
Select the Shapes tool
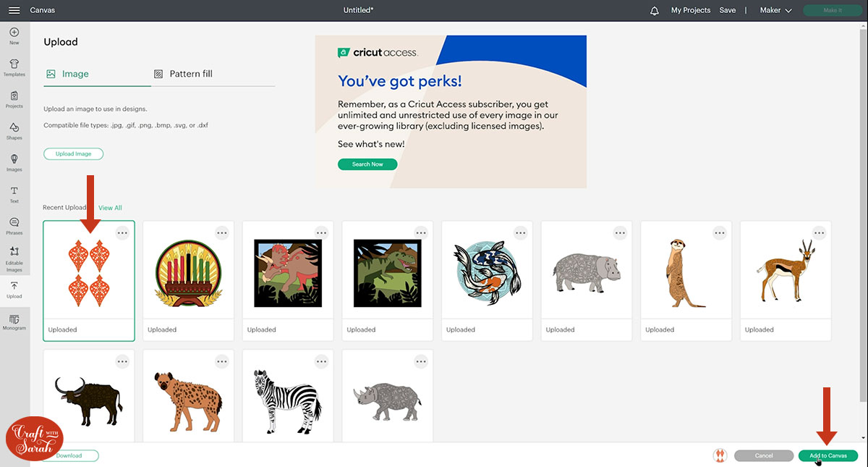tap(14, 131)
